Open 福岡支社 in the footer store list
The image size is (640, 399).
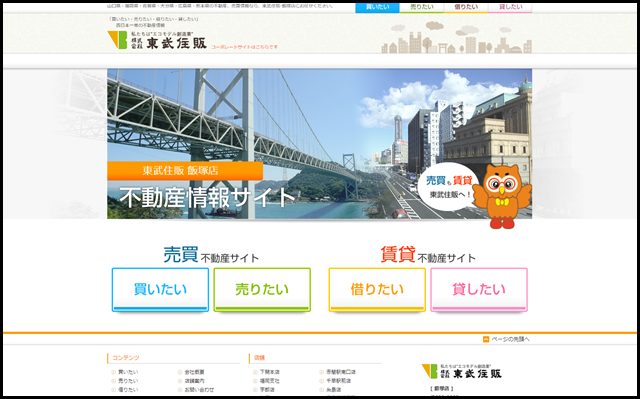tap(269, 381)
